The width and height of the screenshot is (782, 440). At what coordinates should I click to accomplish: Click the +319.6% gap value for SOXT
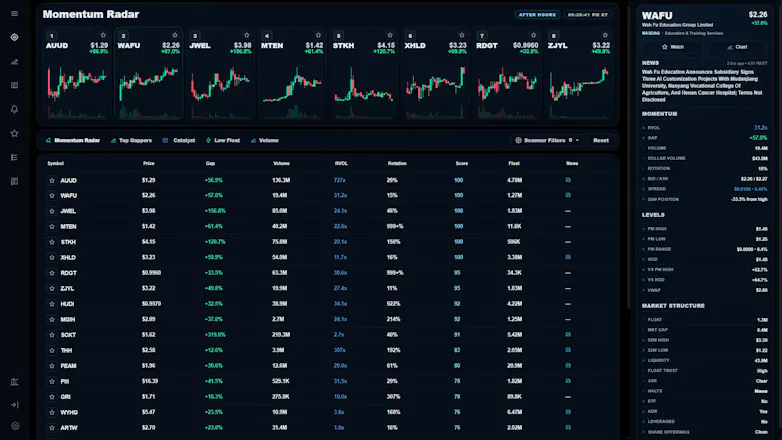215,335
